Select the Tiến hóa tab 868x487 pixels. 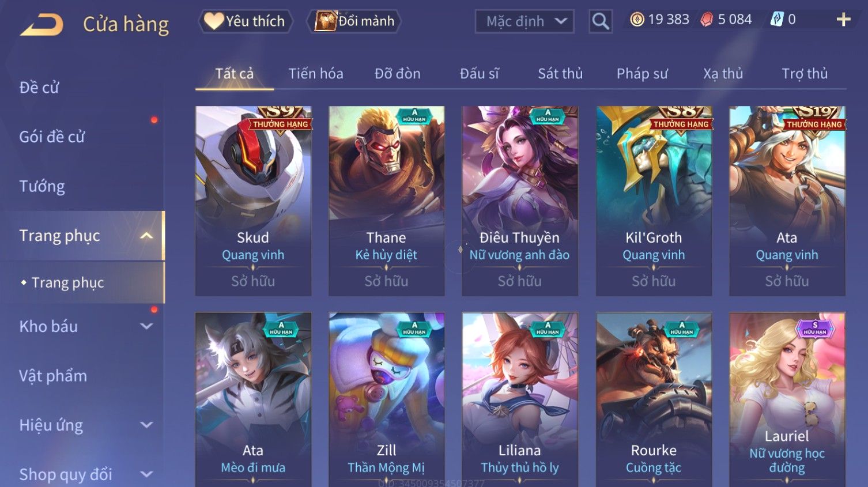pos(316,74)
